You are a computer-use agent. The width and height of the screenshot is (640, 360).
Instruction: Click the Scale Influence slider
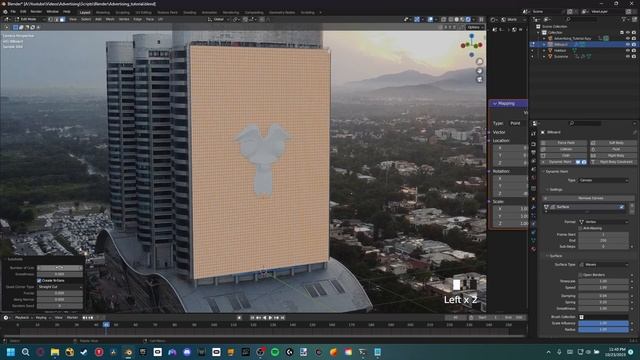603,323
